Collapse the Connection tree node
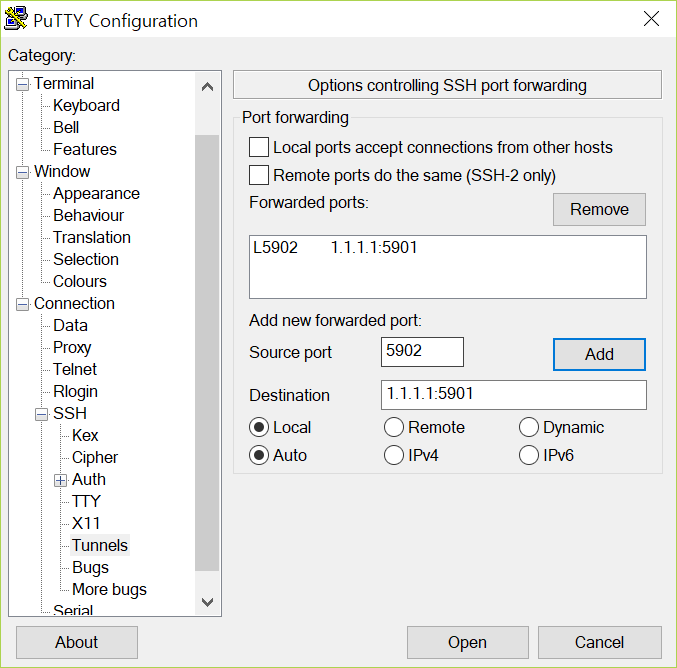 tap(22, 304)
